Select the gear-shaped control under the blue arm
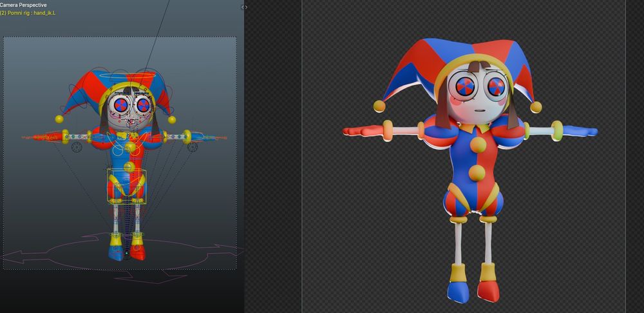644x313 pixels. (192, 147)
